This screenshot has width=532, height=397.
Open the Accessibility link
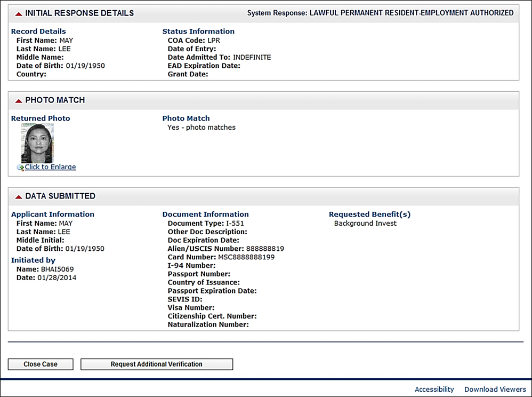[434, 389]
